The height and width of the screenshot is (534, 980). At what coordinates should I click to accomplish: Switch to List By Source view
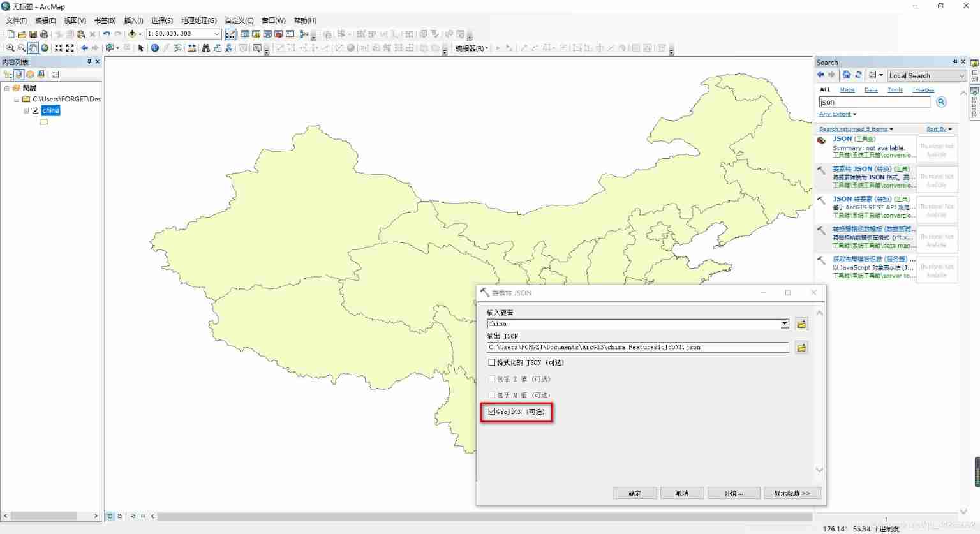[19, 75]
